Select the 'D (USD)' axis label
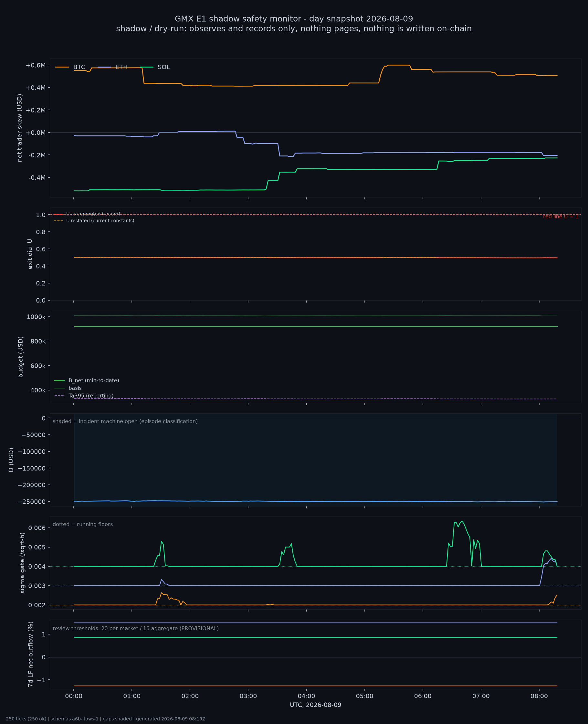The width and height of the screenshot is (588, 724). point(11,460)
